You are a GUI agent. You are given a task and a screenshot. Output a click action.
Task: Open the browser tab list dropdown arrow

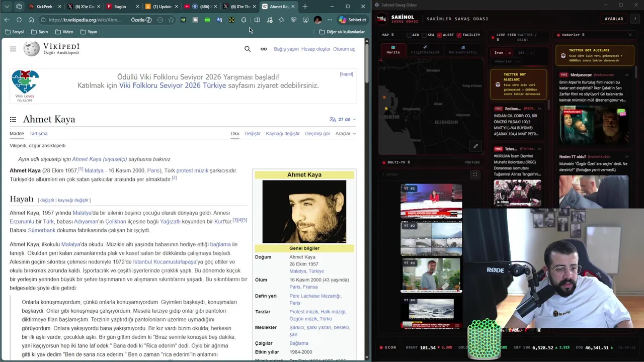[7, 7]
